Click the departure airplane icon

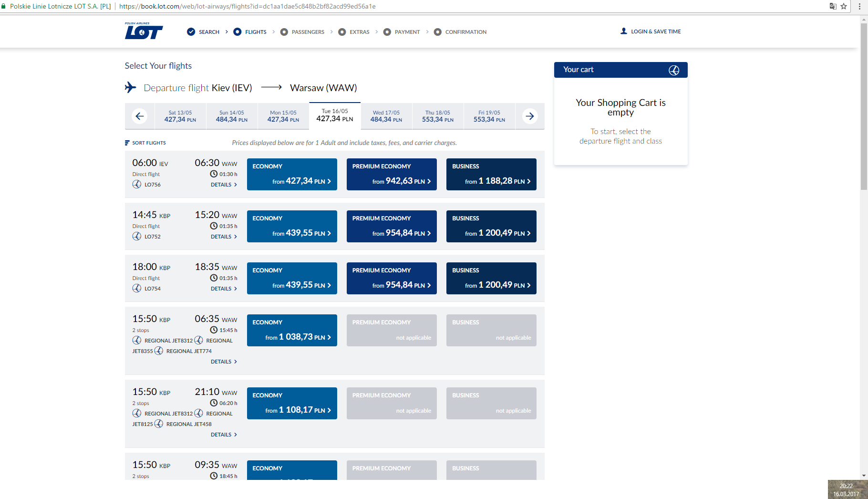coord(130,87)
